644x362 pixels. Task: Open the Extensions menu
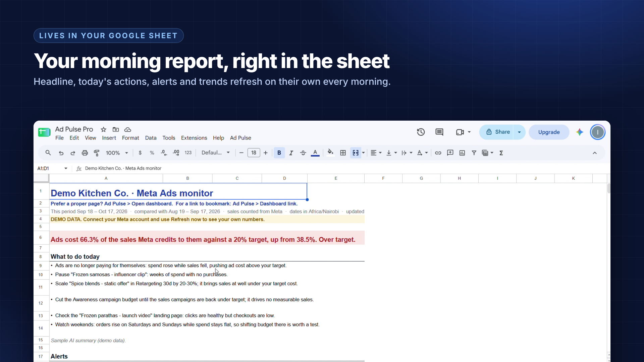194,138
